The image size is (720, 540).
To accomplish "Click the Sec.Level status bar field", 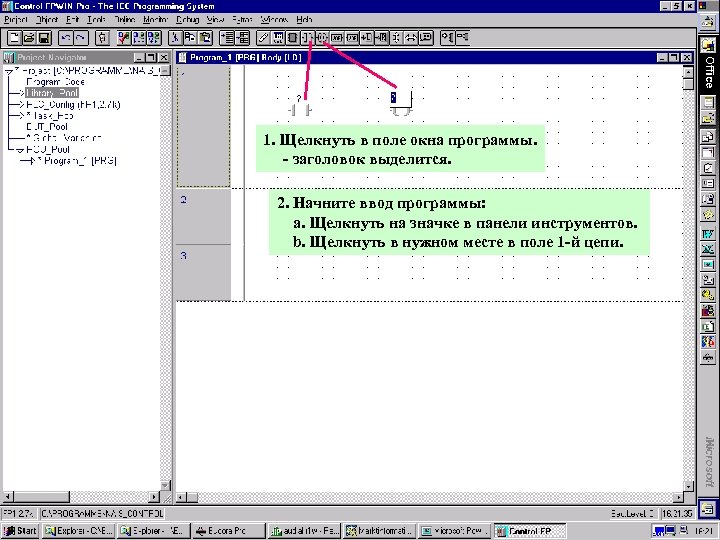I will tap(633, 513).
